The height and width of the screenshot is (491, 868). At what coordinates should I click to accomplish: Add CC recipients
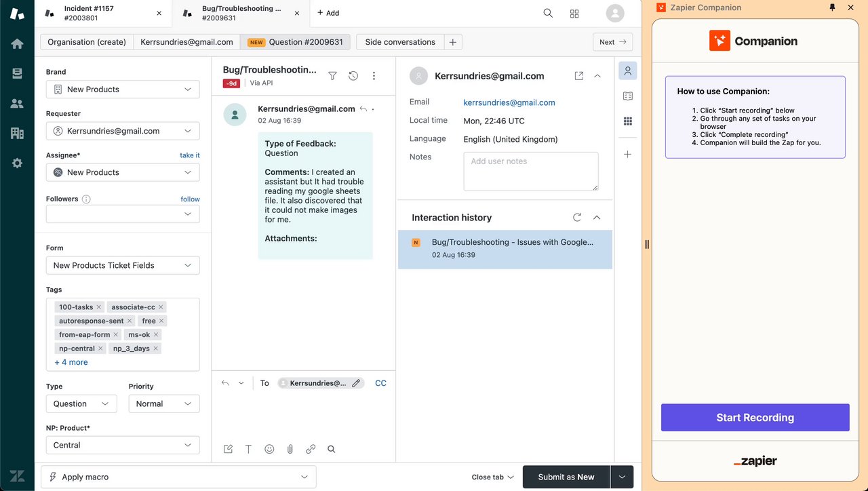click(381, 383)
